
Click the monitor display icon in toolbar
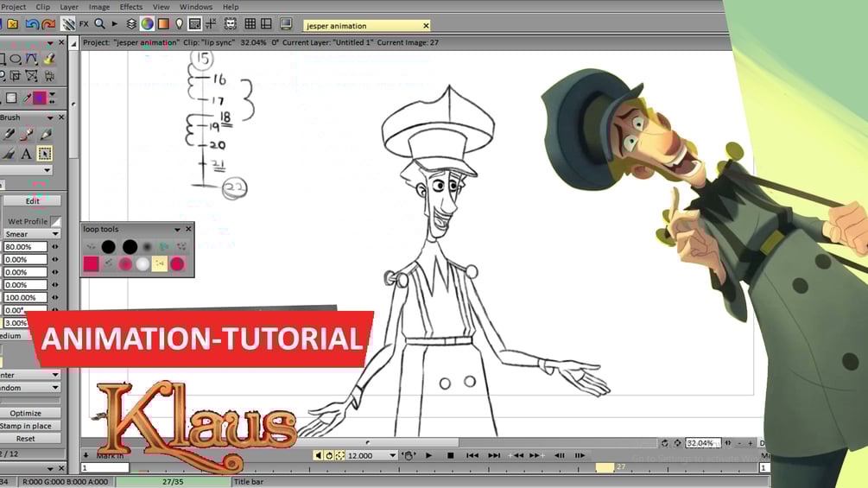point(286,24)
